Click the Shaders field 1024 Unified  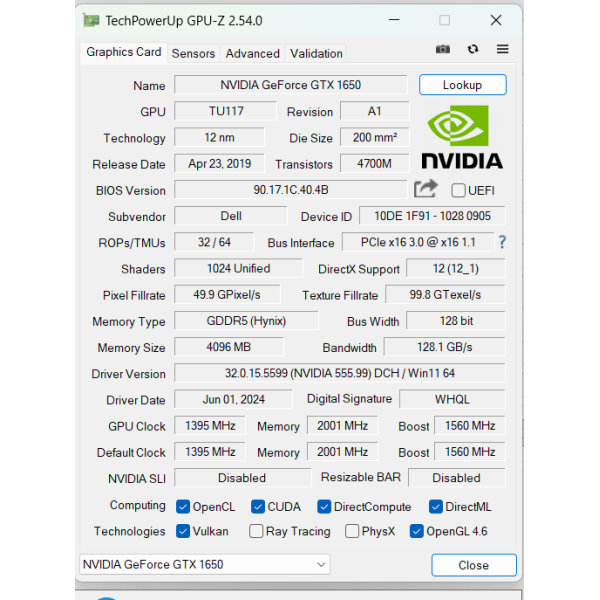238,269
